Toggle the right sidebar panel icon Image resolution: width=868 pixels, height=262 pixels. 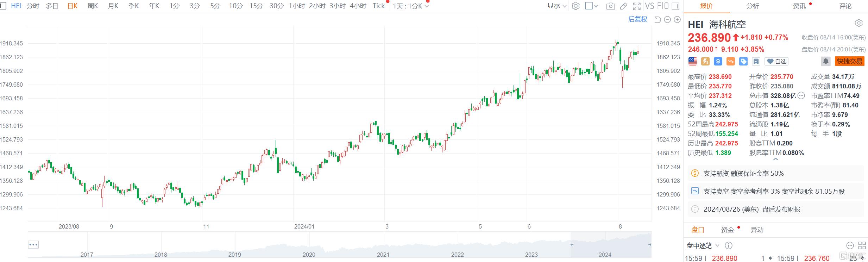pos(675,6)
